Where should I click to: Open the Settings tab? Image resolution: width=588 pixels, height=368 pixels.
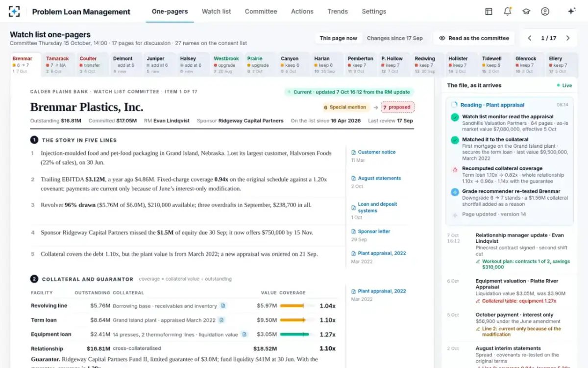coord(374,11)
